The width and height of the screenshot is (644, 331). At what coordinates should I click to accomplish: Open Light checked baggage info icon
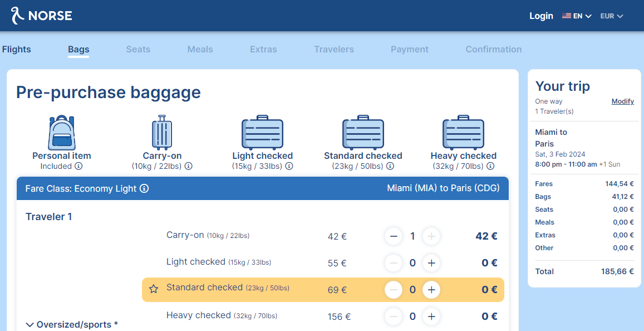[289, 166]
